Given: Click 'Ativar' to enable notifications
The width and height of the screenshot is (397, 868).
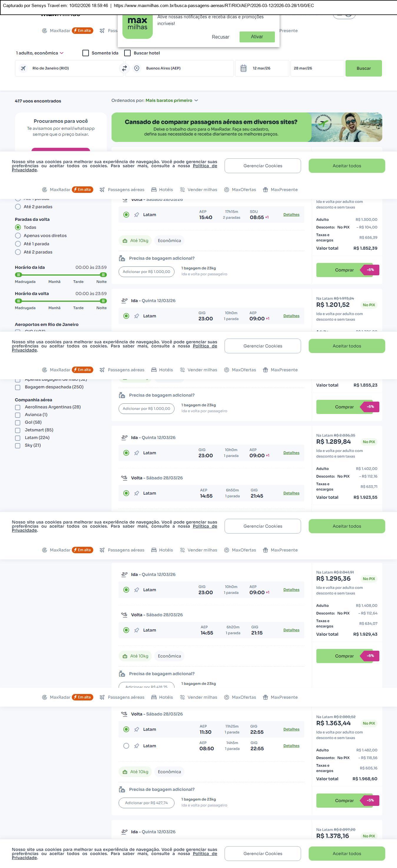Looking at the screenshot, I should [x=257, y=37].
